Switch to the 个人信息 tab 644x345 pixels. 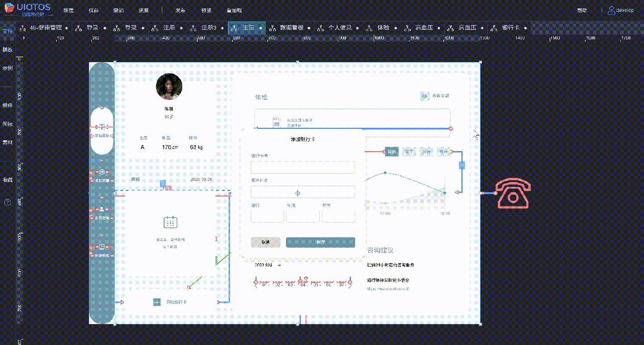click(338, 28)
